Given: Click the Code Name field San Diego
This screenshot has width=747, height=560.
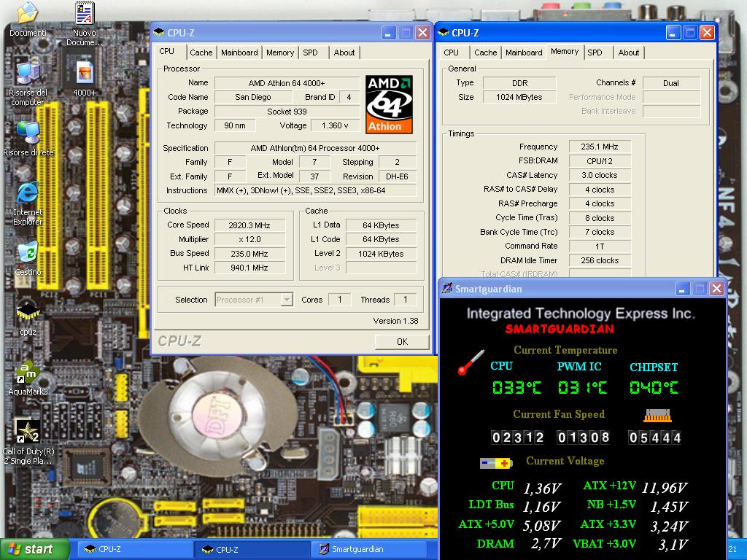Looking at the screenshot, I should [x=253, y=97].
